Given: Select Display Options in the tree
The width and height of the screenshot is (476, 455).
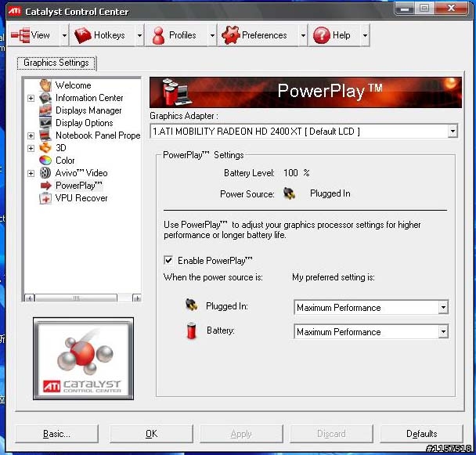Looking at the screenshot, I should point(85,123).
